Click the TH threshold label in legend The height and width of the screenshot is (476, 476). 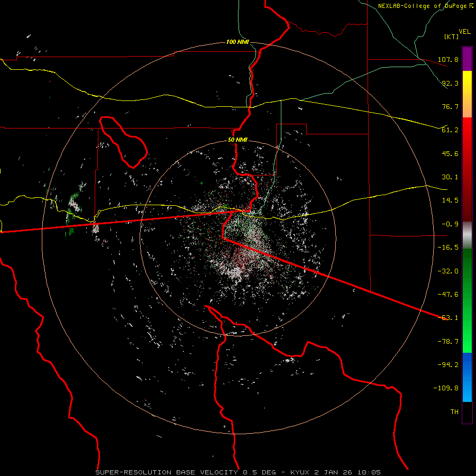click(454, 412)
